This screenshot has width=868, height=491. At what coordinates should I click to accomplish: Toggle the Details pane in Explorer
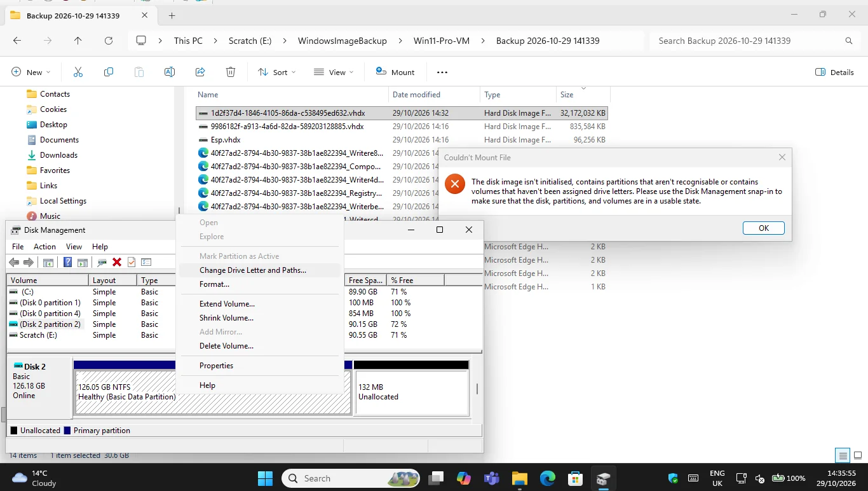tap(834, 72)
